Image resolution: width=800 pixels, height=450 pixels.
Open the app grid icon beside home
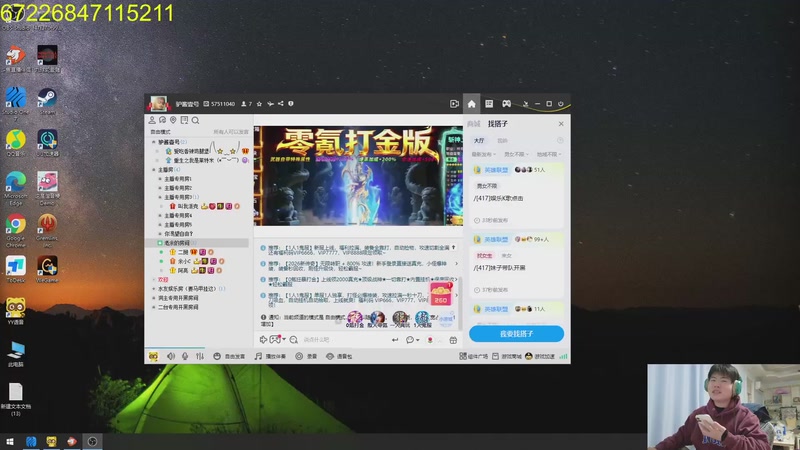489,104
